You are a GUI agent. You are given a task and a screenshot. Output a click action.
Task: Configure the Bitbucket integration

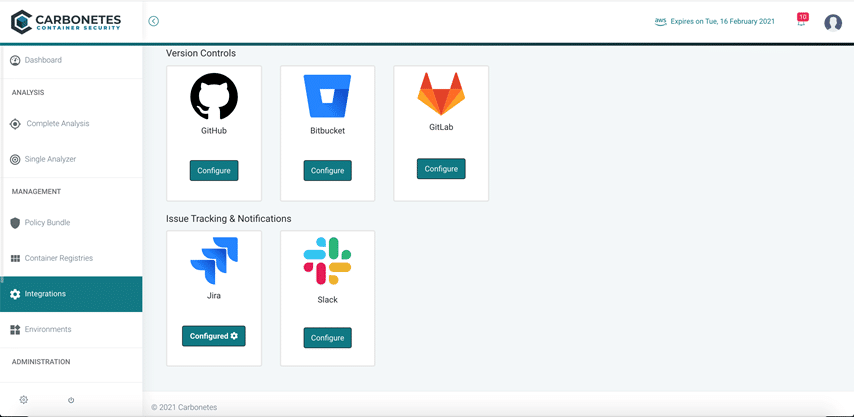(327, 170)
